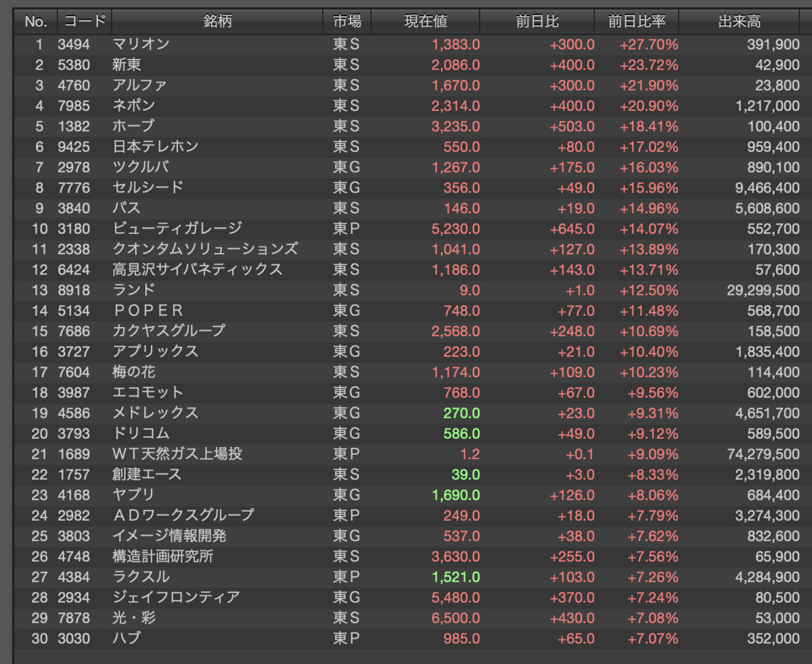This screenshot has height=664, width=812.
Task: Select the ＰＯＰＥＲ stock name
Action: click(148, 310)
